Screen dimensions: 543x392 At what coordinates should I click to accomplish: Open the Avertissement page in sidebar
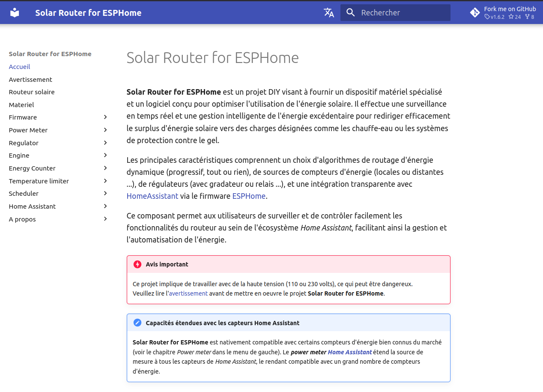tap(30, 80)
